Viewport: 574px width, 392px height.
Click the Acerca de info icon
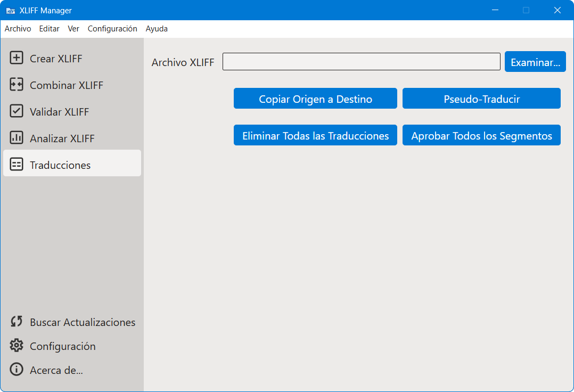[17, 369]
